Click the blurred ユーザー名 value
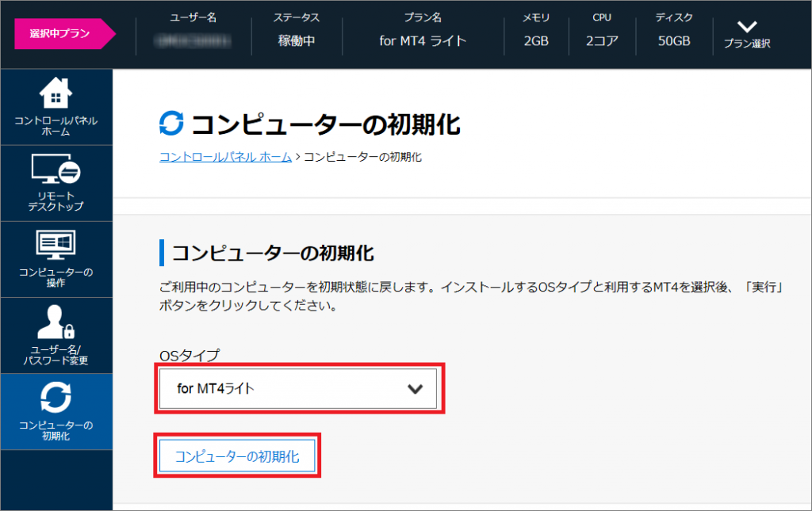Screen dimensions: 812x511 click(193, 41)
